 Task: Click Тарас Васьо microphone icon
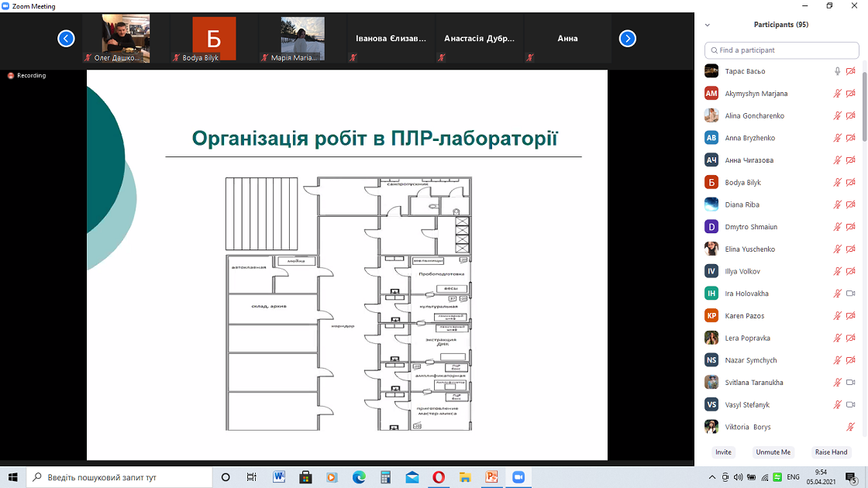[x=838, y=70]
